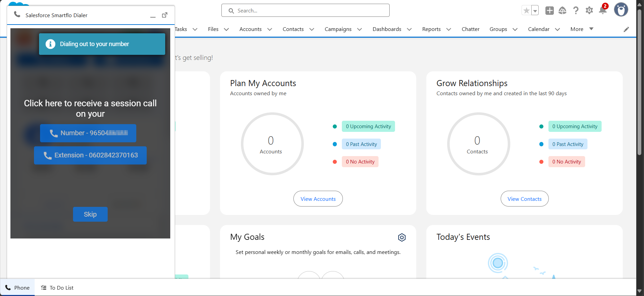Screen dimensions: 644x296
Task: Open the Accounts tab
Action: coord(250,29)
